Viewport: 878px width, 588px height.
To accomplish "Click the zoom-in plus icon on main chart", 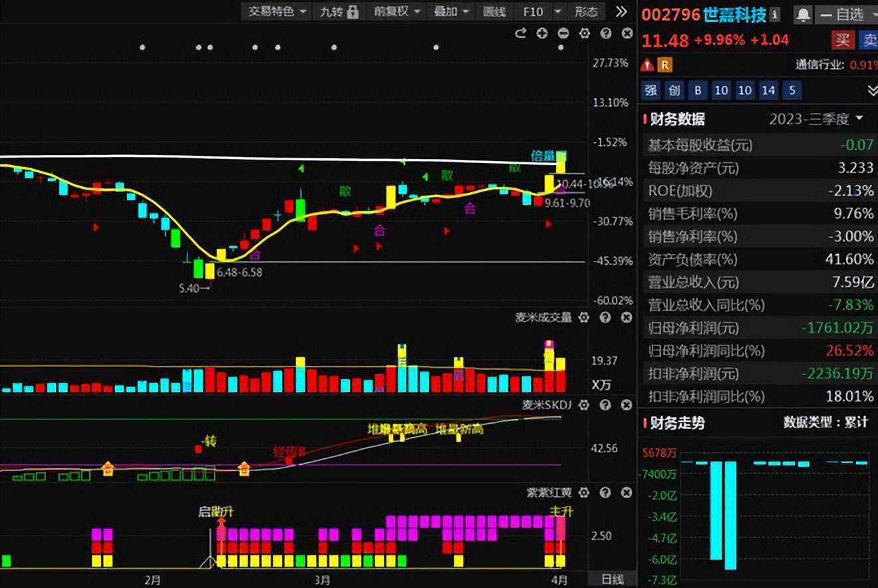I will pos(542,33).
